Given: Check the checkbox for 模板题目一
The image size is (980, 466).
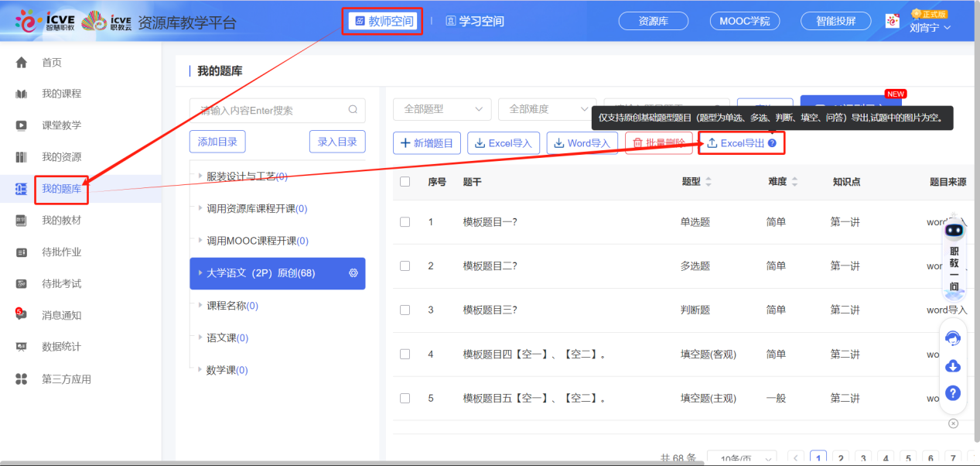Looking at the screenshot, I should [405, 221].
